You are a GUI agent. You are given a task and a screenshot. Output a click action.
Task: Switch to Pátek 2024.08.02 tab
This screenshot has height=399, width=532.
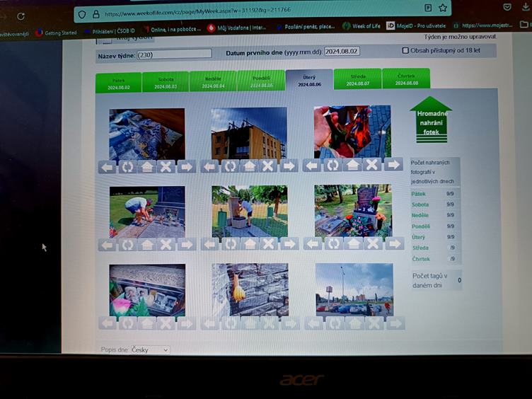118,83
